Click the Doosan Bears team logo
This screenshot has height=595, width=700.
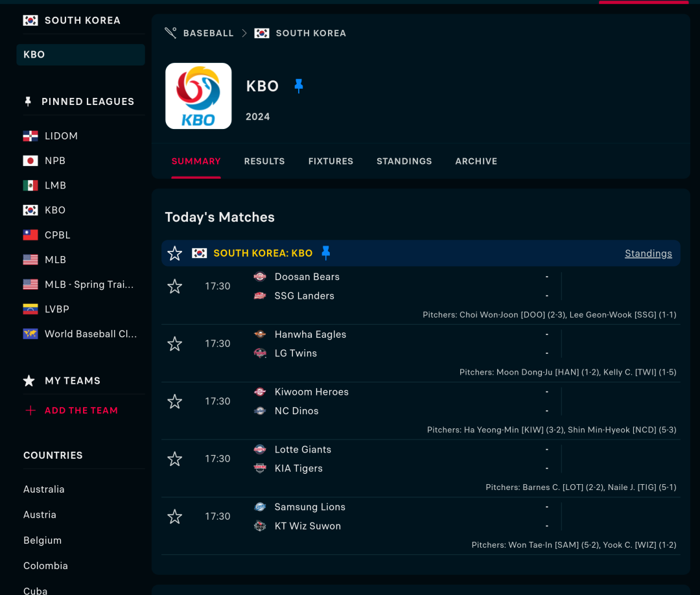260,277
